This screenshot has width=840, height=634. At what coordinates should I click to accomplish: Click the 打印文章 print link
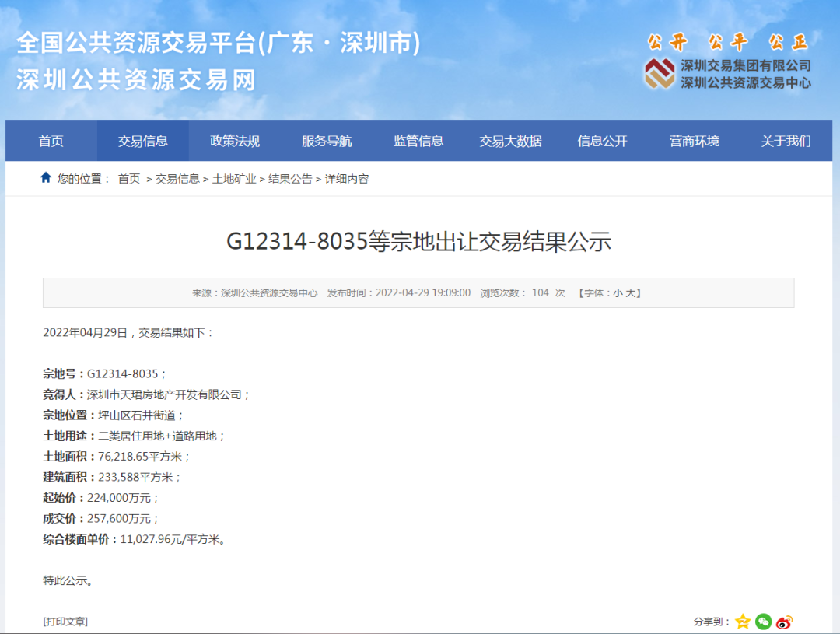(x=65, y=622)
